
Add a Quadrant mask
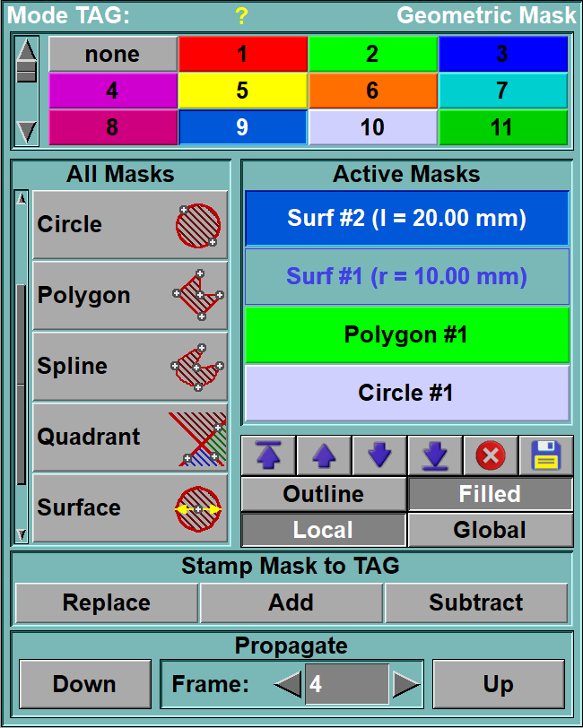(x=130, y=437)
